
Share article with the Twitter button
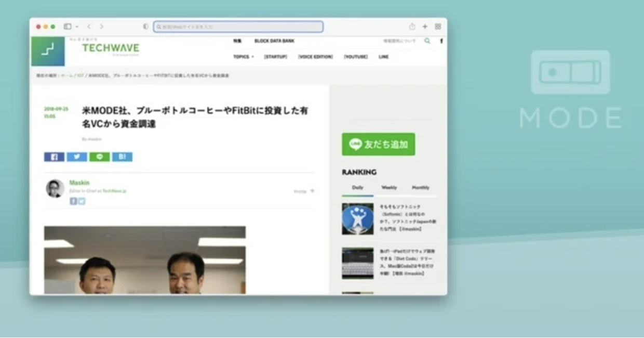click(x=77, y=157)
